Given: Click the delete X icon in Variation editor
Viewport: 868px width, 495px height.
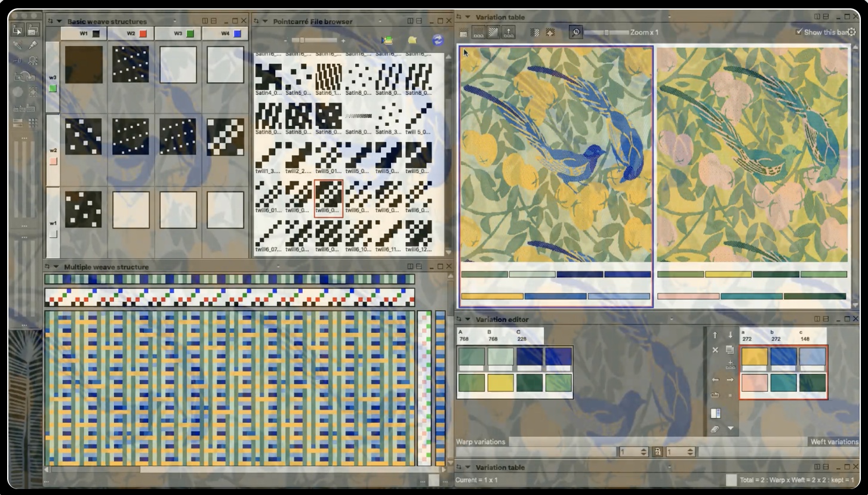Looking at the screenshot, I should point(715,350).
